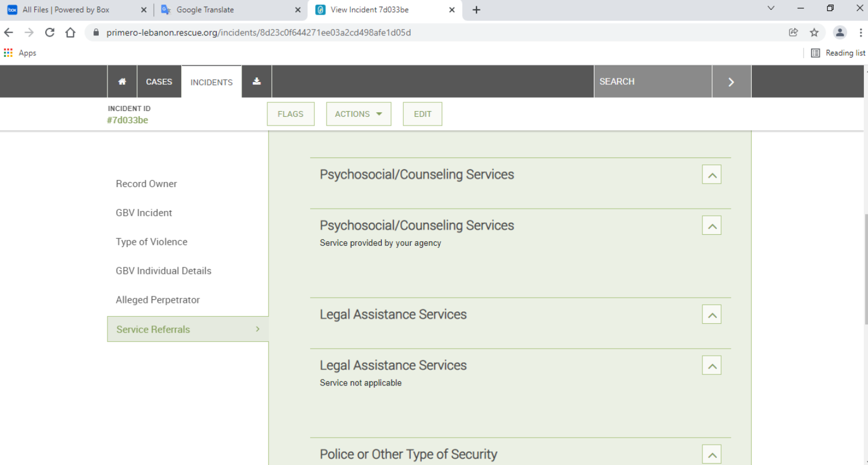The width and height of the screenshot is (868, 465).
Task: View site lock information icon
Action: (x=96, y=33)
